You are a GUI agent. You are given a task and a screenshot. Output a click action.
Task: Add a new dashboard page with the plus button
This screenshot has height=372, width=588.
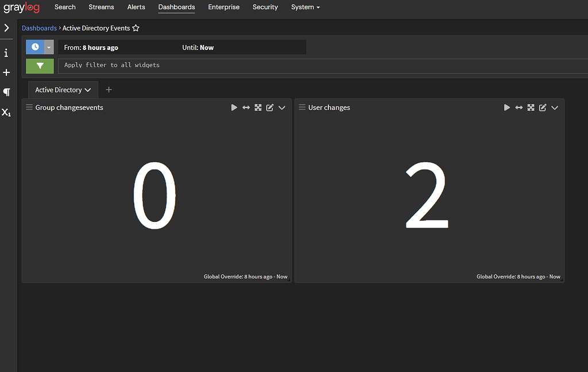(x=109, y=90)
